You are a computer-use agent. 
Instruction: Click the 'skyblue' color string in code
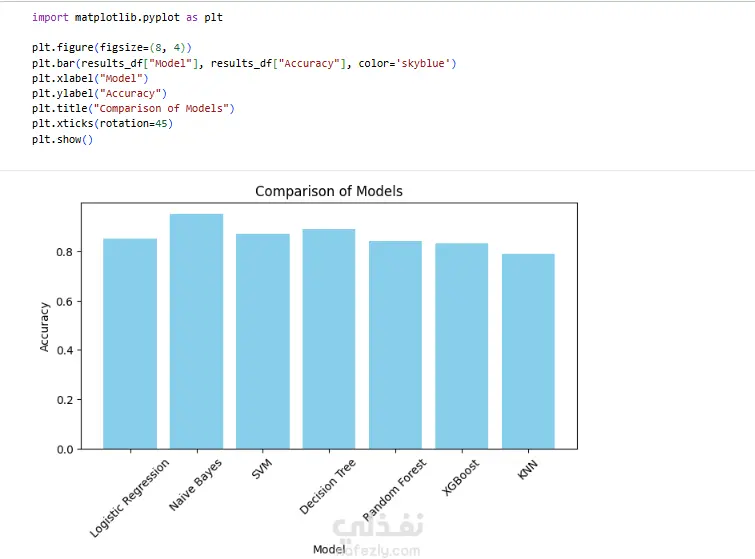click(x=423, y=63)
